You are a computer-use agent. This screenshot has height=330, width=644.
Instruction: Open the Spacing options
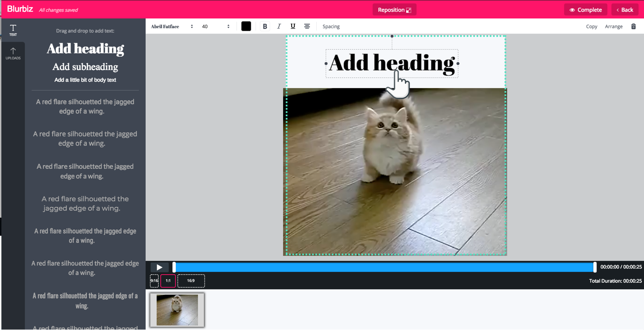(x=331, y=26)
